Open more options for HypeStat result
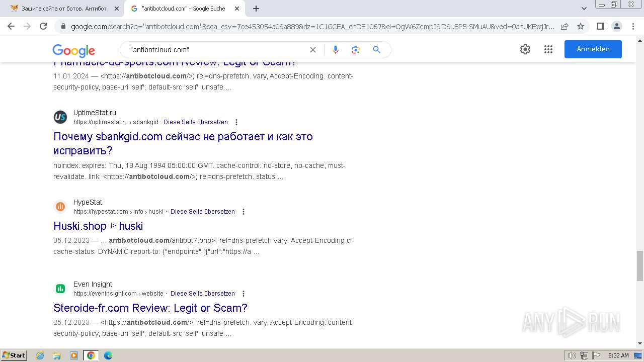Image resolution: width=644 pixels, height=362 pixels. [244, 212]
